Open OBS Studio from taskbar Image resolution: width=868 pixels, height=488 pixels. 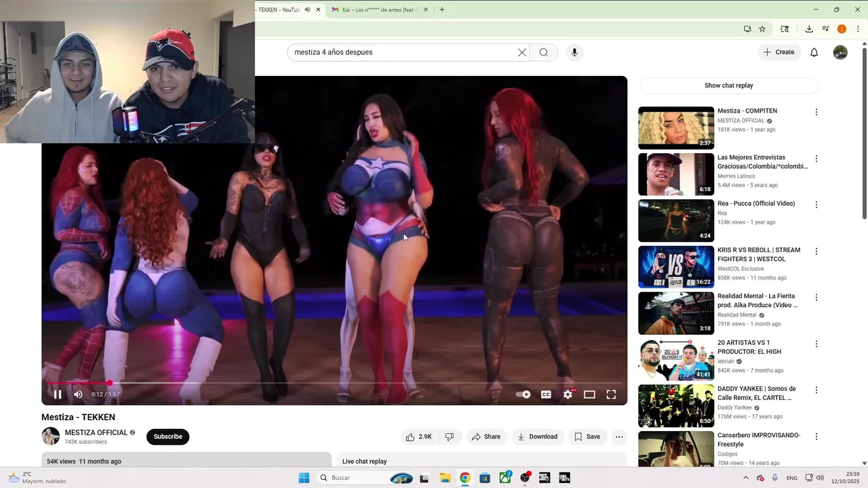tap(525, 478)
